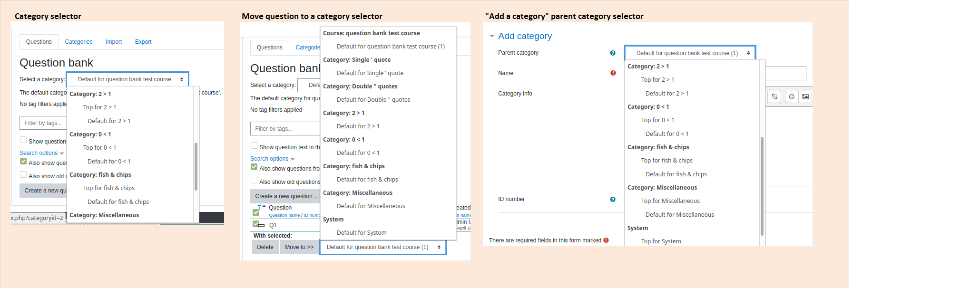Image resolution: width=980 pixels, height=288 pixels.
Task: Open the Categories tab in left panel
Action: tap(78, 42)
